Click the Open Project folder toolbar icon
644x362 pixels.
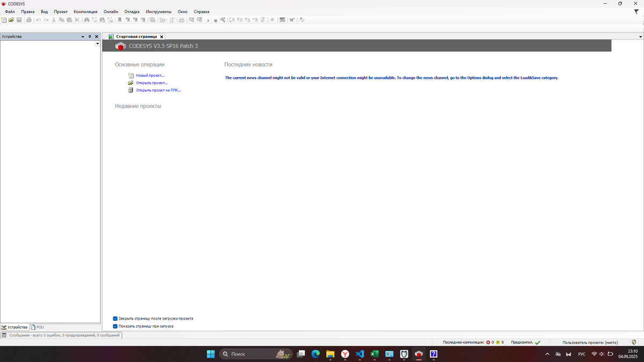(x=11, y=20)
